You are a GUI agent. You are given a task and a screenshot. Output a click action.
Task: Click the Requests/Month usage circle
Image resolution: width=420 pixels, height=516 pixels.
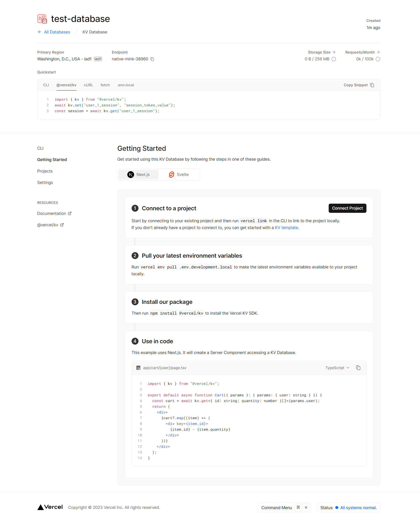[378, 59]
